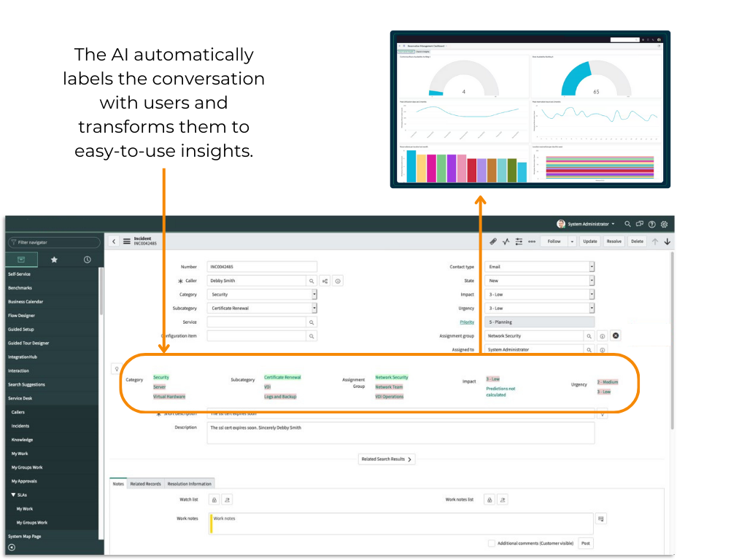Go to next record with down arrow
747x560 pixels.
pyautogui.click(x=667, y=241)
